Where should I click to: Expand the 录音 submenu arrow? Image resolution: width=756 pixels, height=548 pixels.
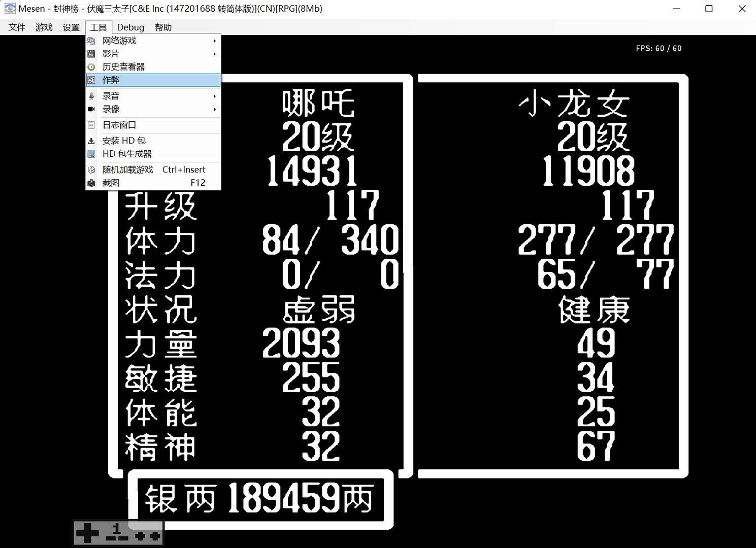(x=214, y=95)
